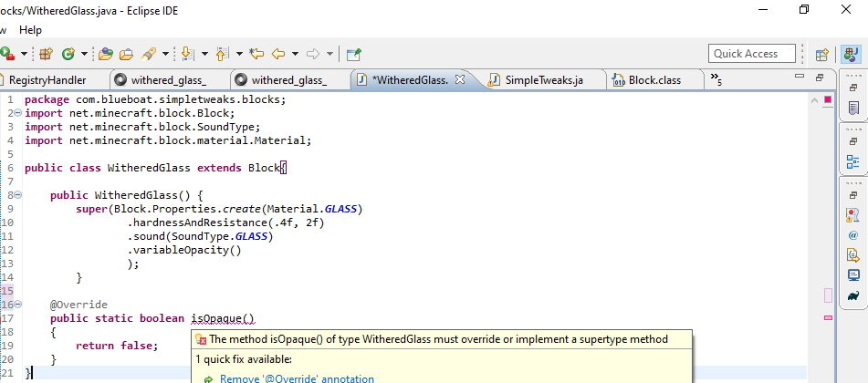Open the Help menu
Viewport: 868px width, 383px height.
(30, 30)
